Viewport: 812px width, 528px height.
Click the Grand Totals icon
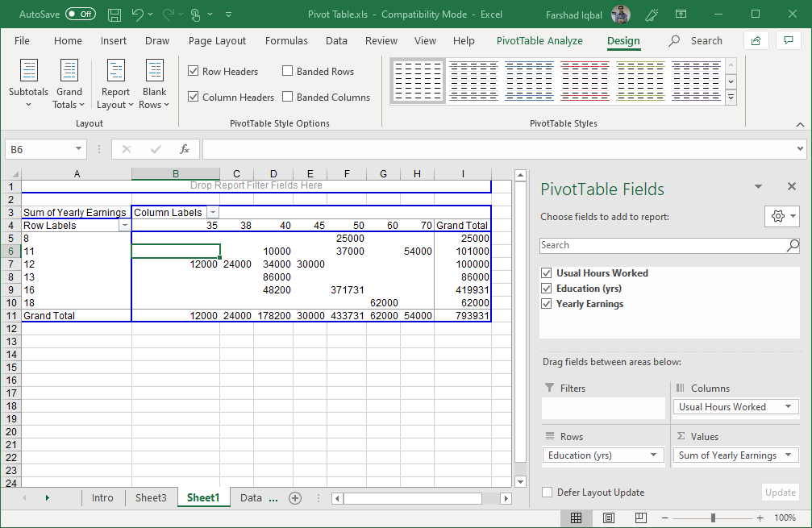click(69, 71)
